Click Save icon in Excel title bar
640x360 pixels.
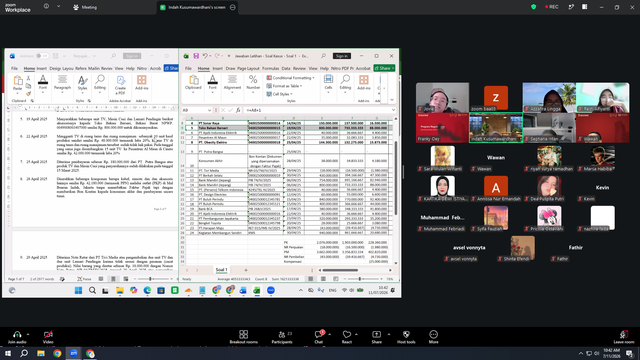click(x=196, y=56)
